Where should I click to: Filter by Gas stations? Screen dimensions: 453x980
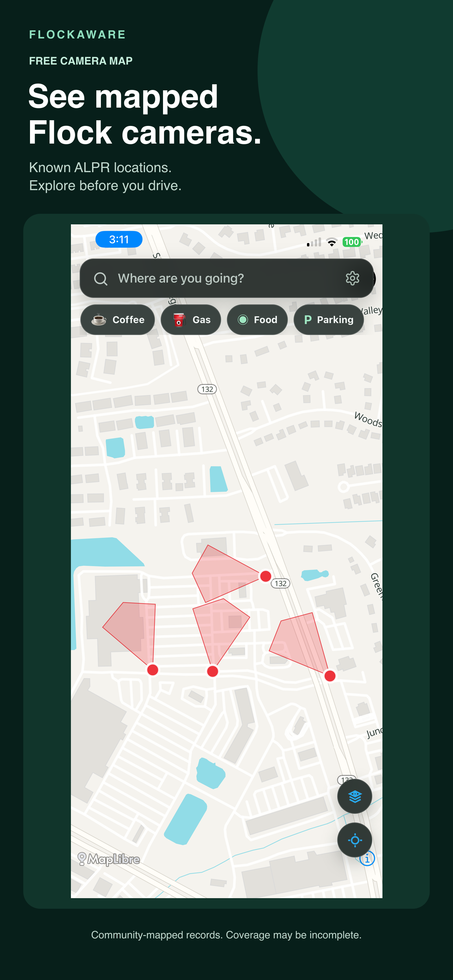[191, 320]
